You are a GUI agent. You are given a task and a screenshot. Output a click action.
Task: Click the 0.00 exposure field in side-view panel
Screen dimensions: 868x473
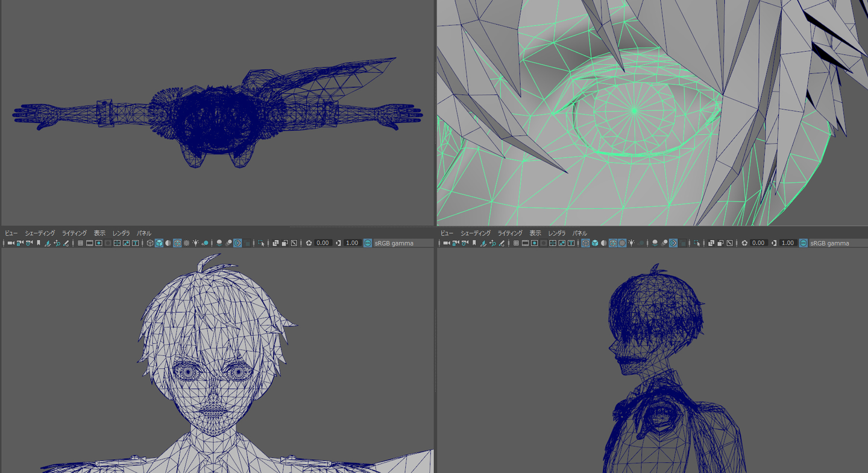point(759,243)
